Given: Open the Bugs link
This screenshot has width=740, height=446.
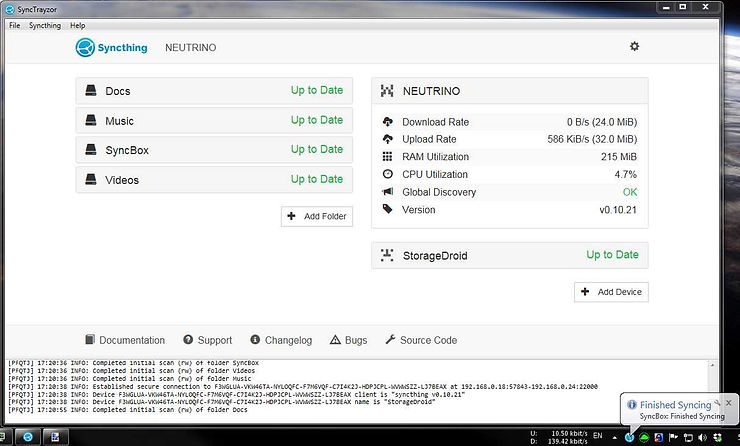Looking at the screenshot, I should pyautogui.click(x=348, y=340).
